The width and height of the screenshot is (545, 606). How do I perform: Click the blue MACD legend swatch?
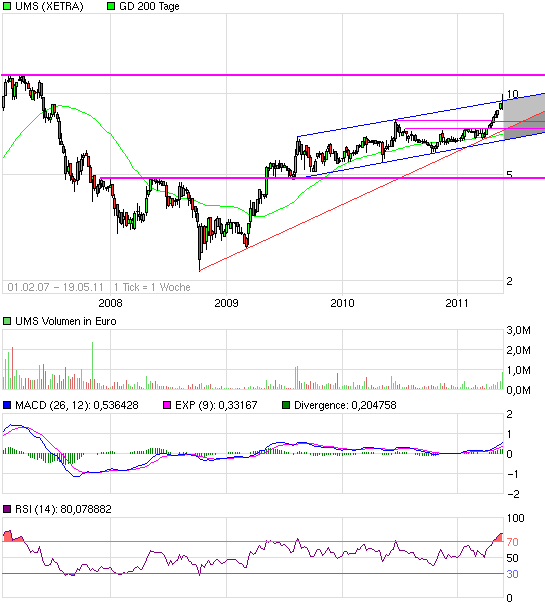pos(7,405)
